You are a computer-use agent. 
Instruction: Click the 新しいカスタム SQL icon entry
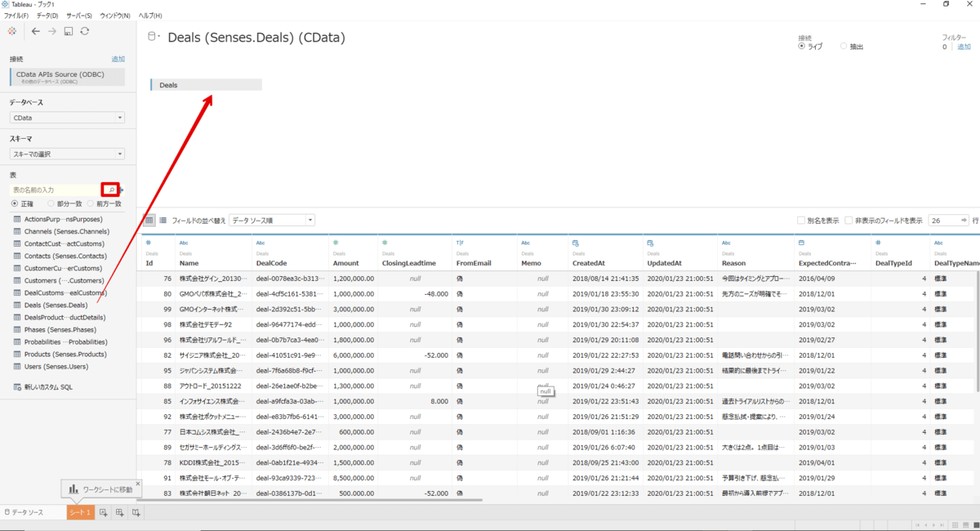click(43, 386)
